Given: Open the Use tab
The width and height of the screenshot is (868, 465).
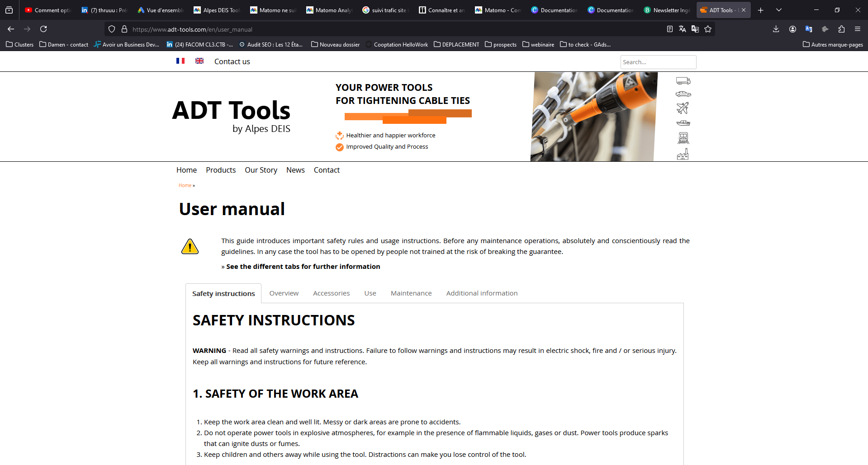Looking at the screenshot, I should click(x=370, y=293).
